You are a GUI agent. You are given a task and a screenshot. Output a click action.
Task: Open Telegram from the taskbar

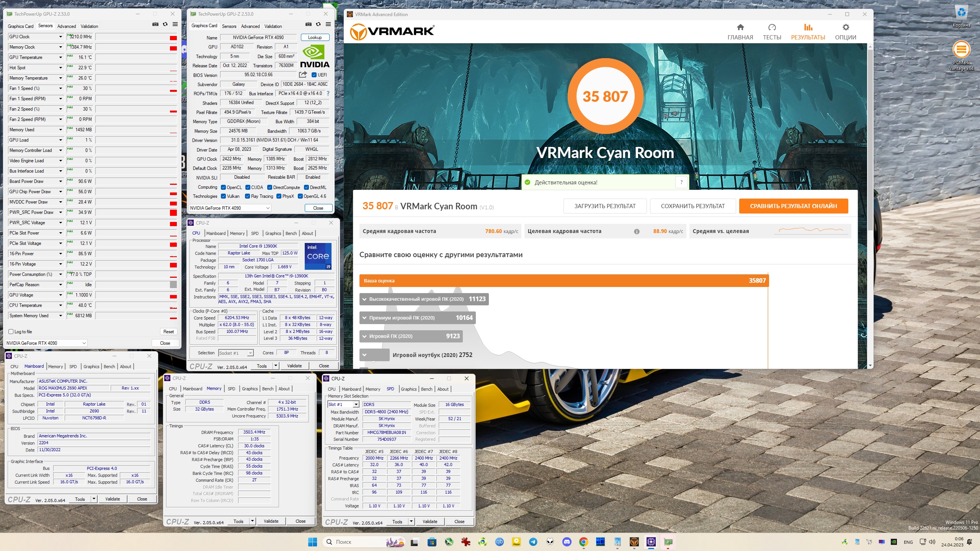point(533,542)
